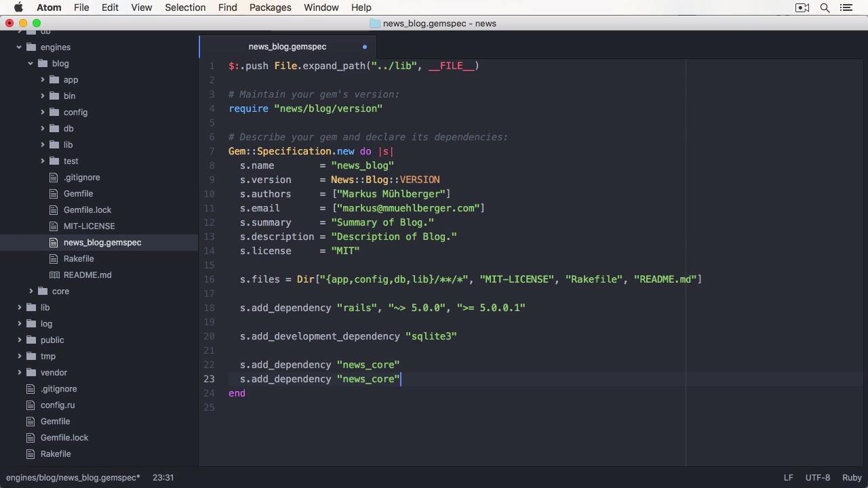Viewport: 868px width, 488px height.
Task: Open the Packages menu
Action: (270, 7)
